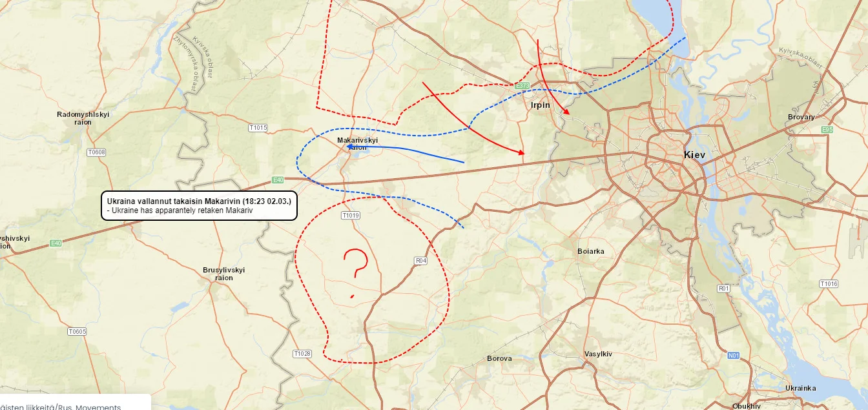Screen dimensions: 868x410
Task: Click the Boiarka town label
Action: point(590,251)
